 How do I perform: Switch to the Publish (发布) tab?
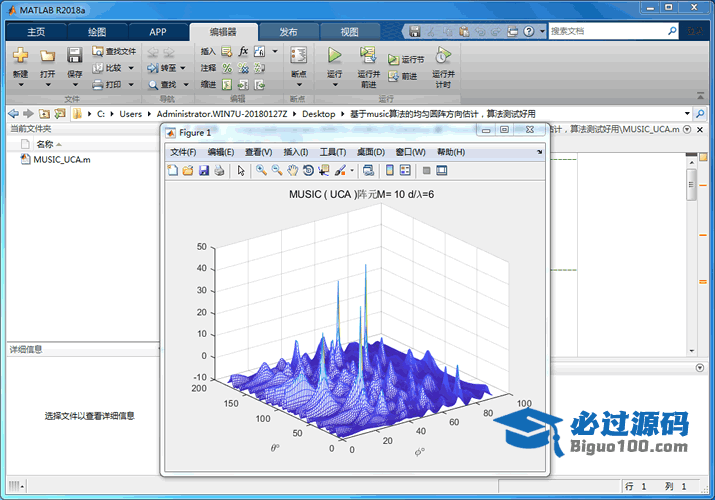(x=288, y=32)
